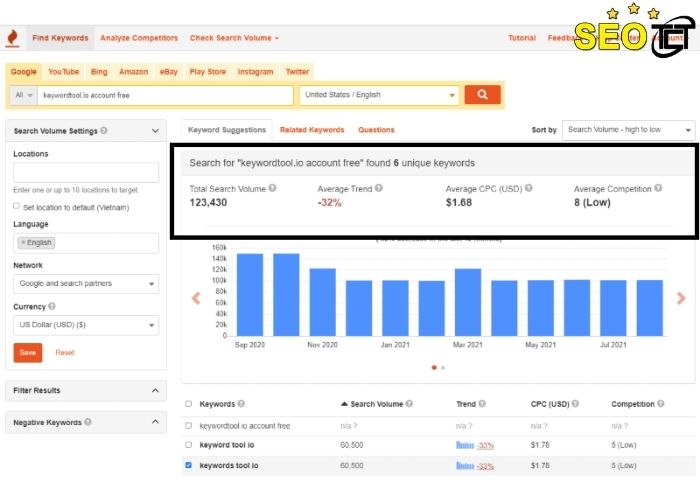Switch to the Play Store tab
This screenshot has width=700, height=500.
click(208, 71)
